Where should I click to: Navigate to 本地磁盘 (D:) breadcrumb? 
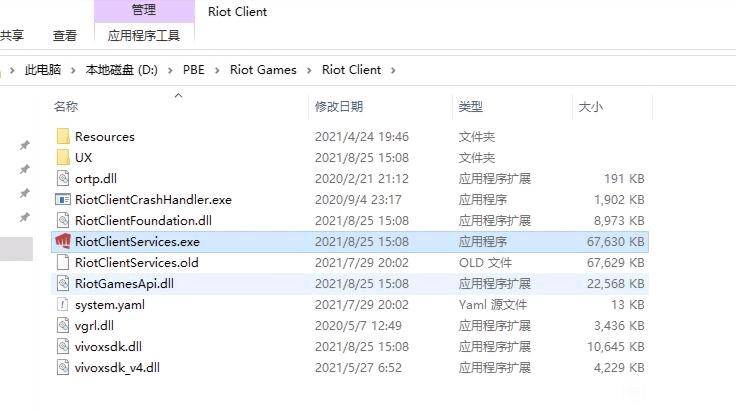point(122,70)
